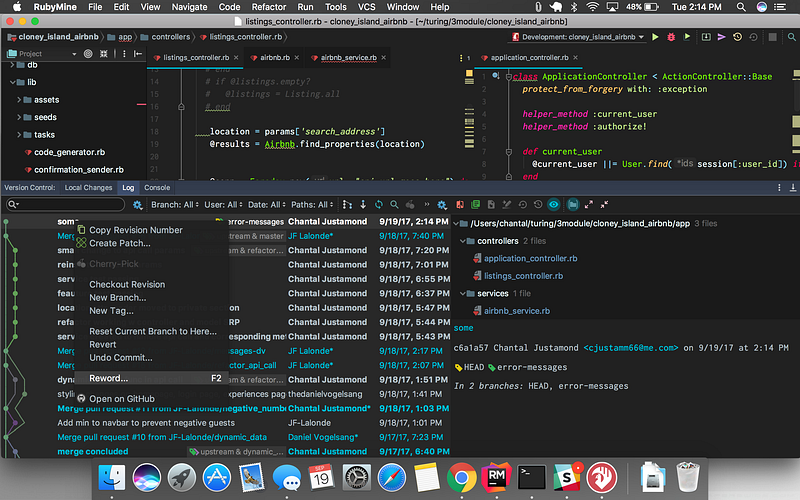Click the Search Everywhere magnifier icon

[x=789, y=37]
